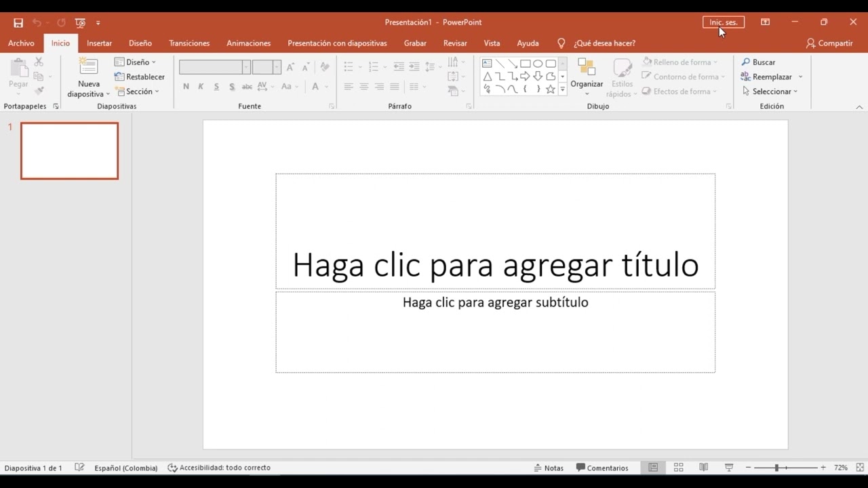Toggle the Notas pane
The width and height of the screenshot is (868, 488).
coord(549,468)
